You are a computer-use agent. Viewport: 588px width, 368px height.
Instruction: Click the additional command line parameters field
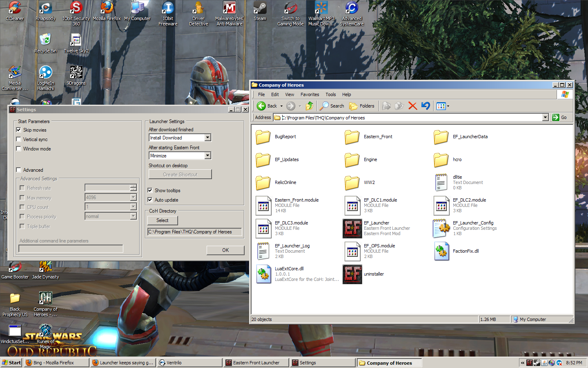[71, 249]
